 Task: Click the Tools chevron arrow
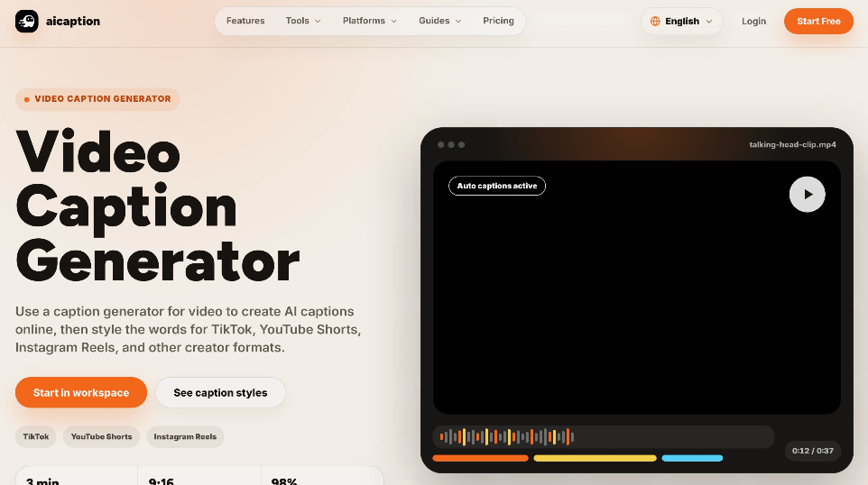click(318, 22)
